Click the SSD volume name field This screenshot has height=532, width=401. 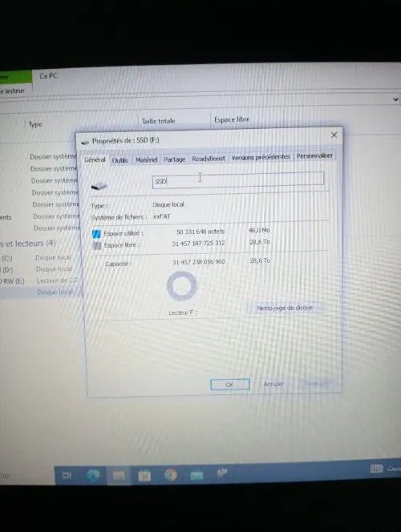click(x=238, y=179)
